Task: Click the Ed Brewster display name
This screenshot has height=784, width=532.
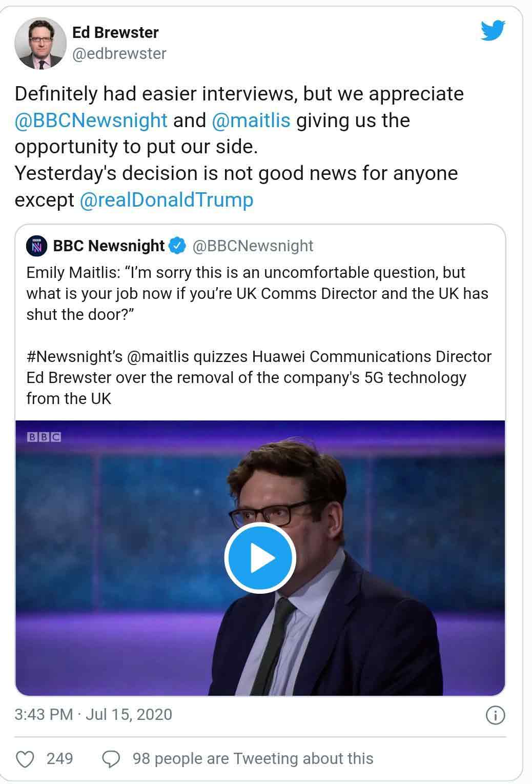Action: click(x=115, y=32)
